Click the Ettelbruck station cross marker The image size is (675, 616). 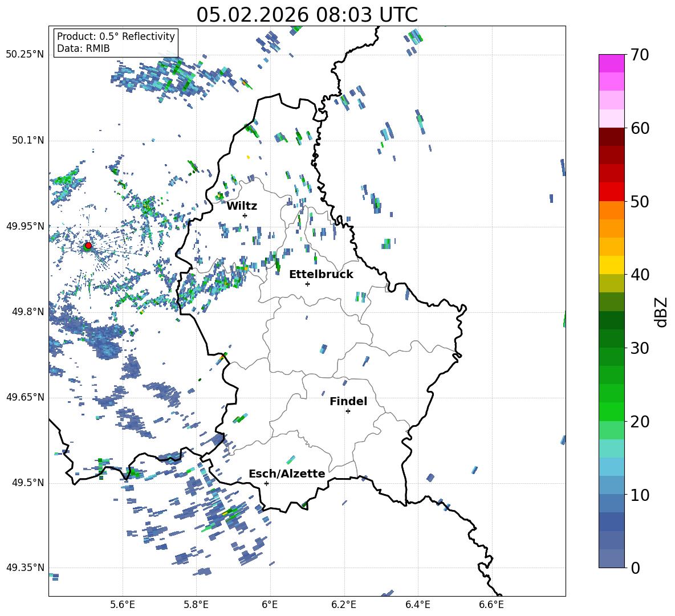tap(307, 284)
